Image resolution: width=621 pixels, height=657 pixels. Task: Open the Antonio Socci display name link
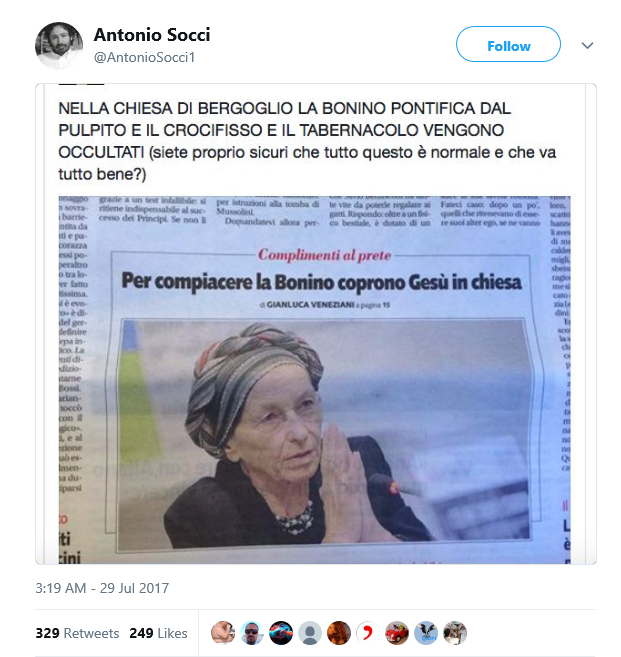pyautogui.click(x=152, y=35)
